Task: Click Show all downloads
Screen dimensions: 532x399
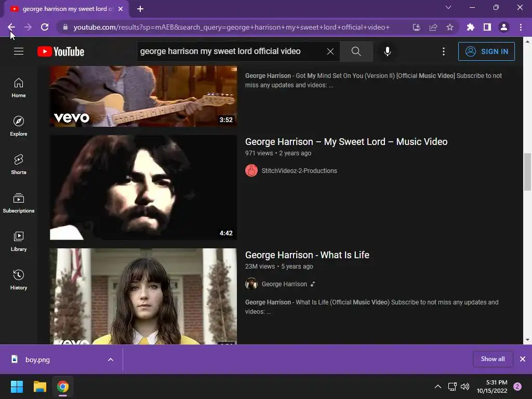Action: pyautogui.click(x=493, y=359)
